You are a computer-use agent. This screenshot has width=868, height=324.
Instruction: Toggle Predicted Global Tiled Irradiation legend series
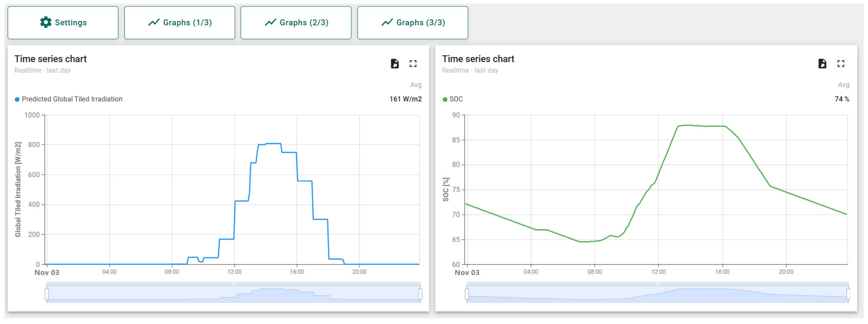[x=72, y=99]
